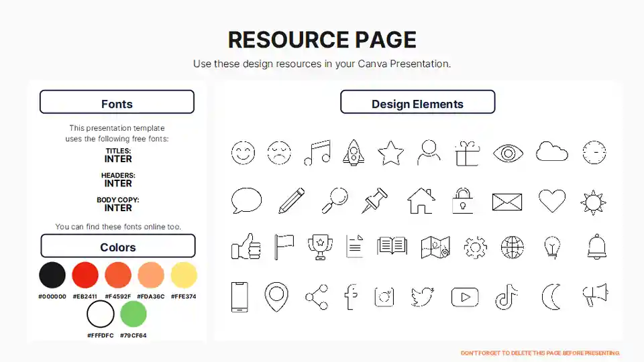Viewport: 644px width, 362px height.
Task: Click the speech bubble icon
Action: (246, 200)
